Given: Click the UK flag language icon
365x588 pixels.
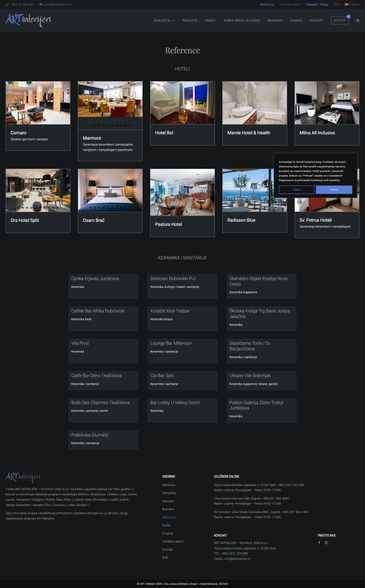Looking at the screenshot, I should coord(347,4).
